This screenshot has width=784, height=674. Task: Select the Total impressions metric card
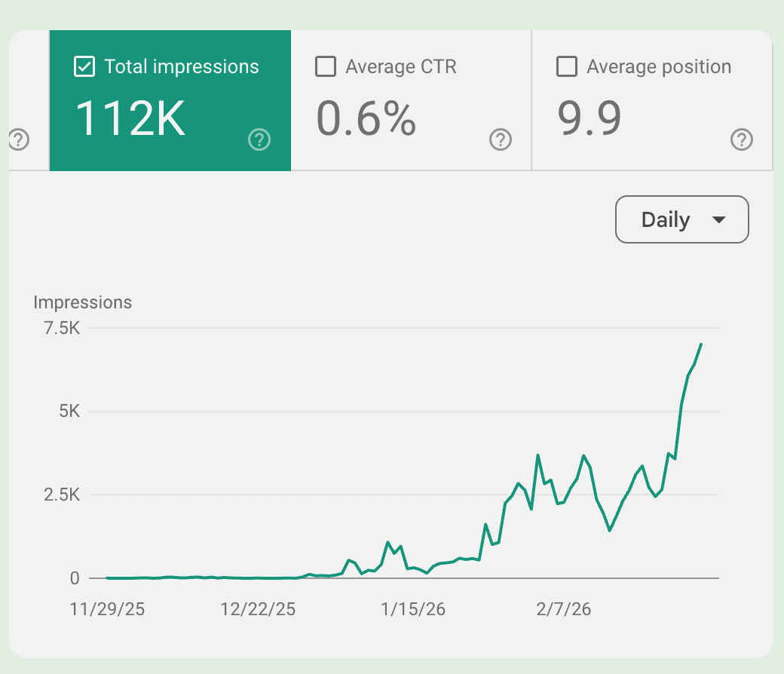point(170,100)
